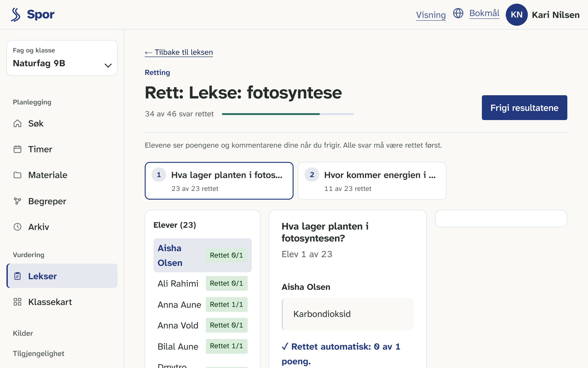The image size is (588, 368).
Task: Click the grading progress bar
Action: [x=288, y=114]
